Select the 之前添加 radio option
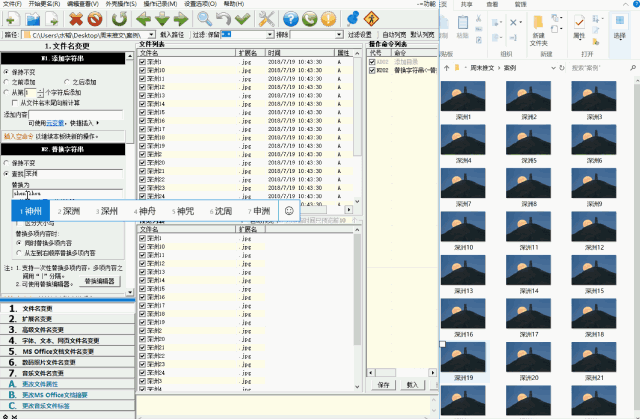 [9, 82]
